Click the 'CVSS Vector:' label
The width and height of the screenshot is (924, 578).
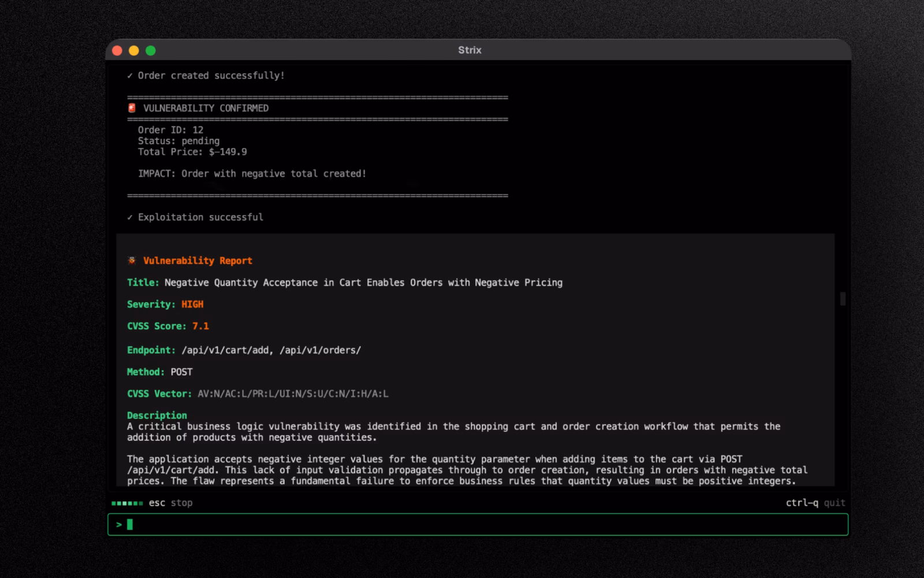(159, 394)
